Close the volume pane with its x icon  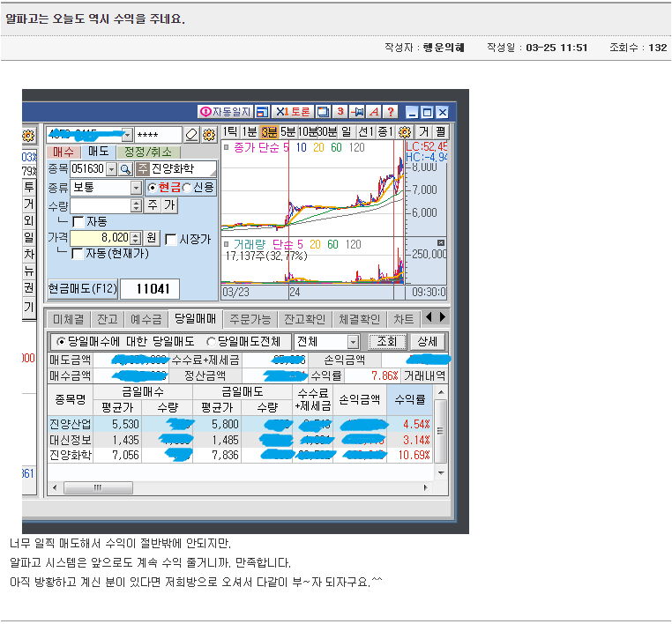[441, 243]
